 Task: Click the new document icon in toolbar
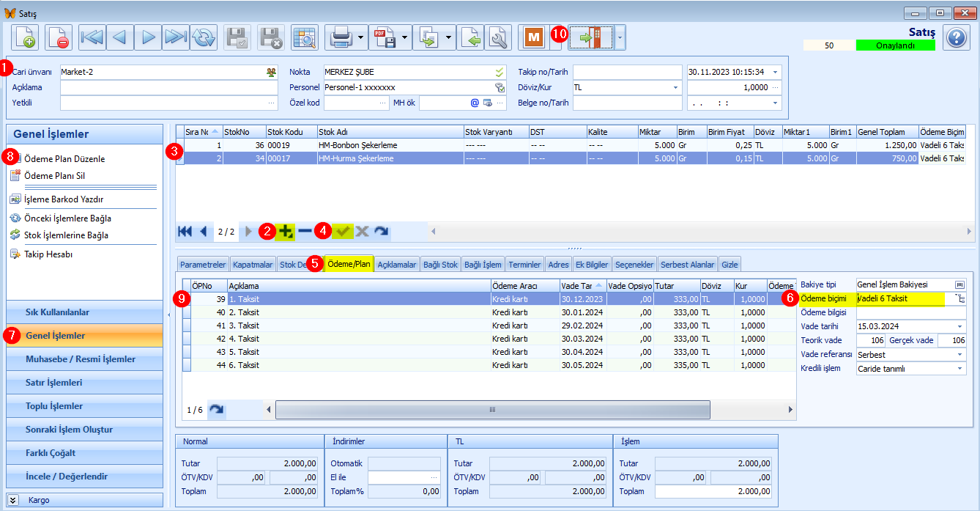[25, 37]
